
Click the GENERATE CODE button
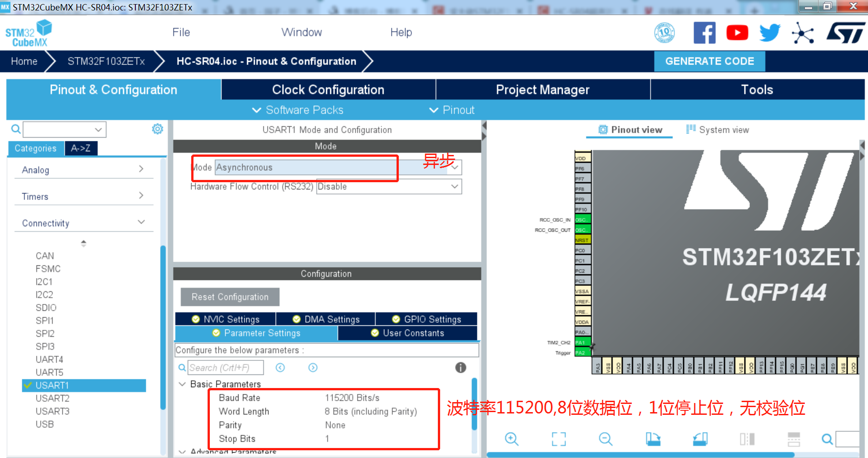click(x=709, y=61)
